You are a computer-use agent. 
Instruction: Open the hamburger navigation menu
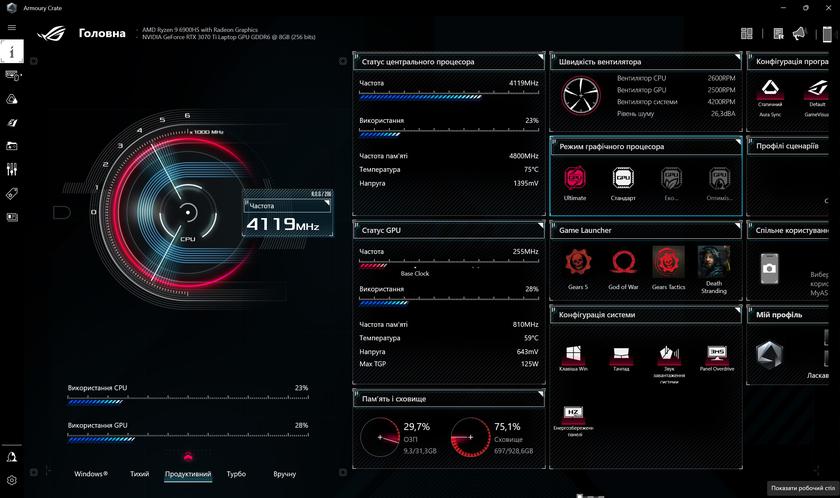click(11, 27)
